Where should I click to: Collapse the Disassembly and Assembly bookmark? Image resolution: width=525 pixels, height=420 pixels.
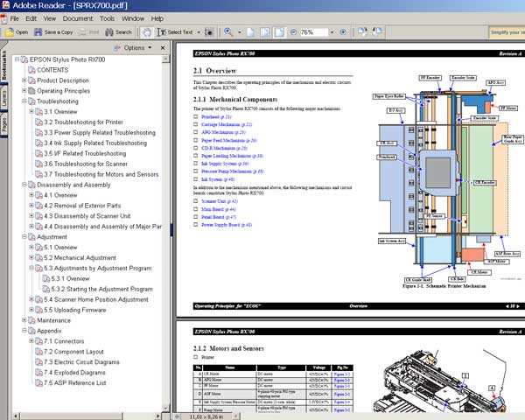point(24,185)
